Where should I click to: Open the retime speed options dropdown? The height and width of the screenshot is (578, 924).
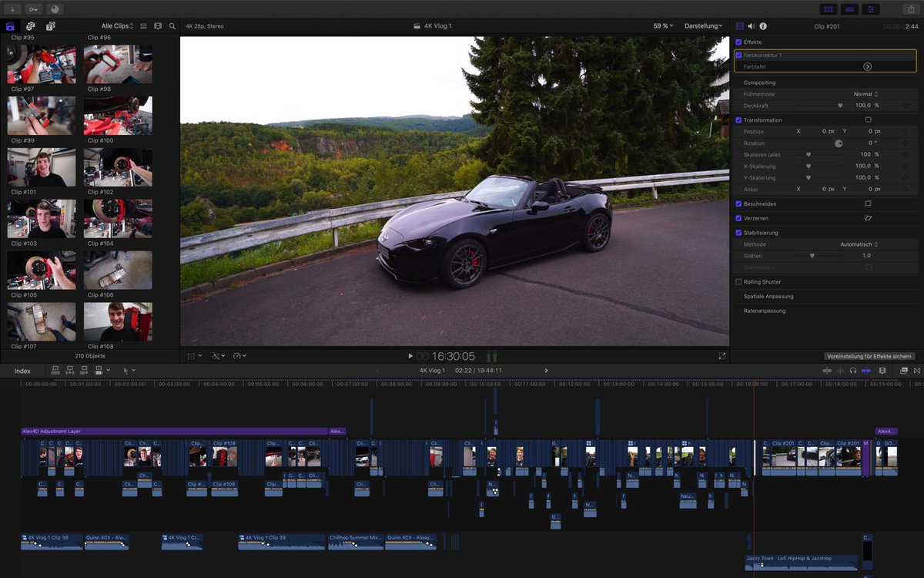pyautogui.click(x=239, y=356)
